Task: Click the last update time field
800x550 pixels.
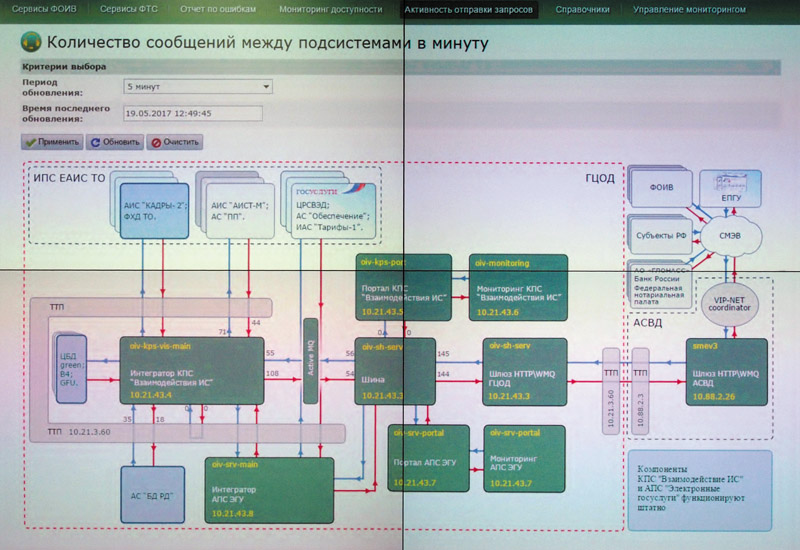Action: coord(190,113)
